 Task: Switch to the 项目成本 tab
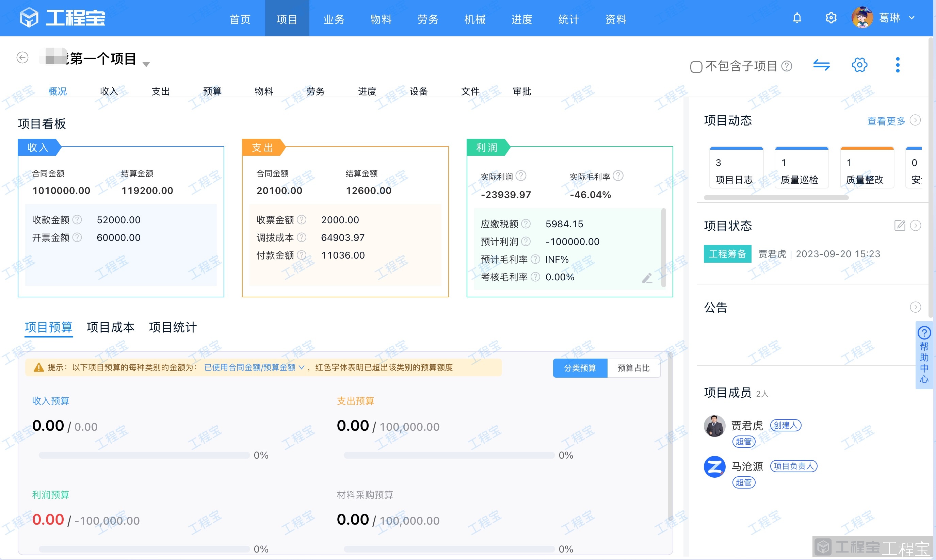coord(111,328)
